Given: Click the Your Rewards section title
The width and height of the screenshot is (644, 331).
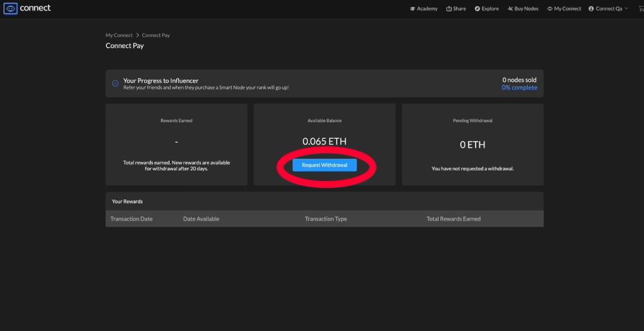Looking at the screenshot, I should tap(128, 201).
